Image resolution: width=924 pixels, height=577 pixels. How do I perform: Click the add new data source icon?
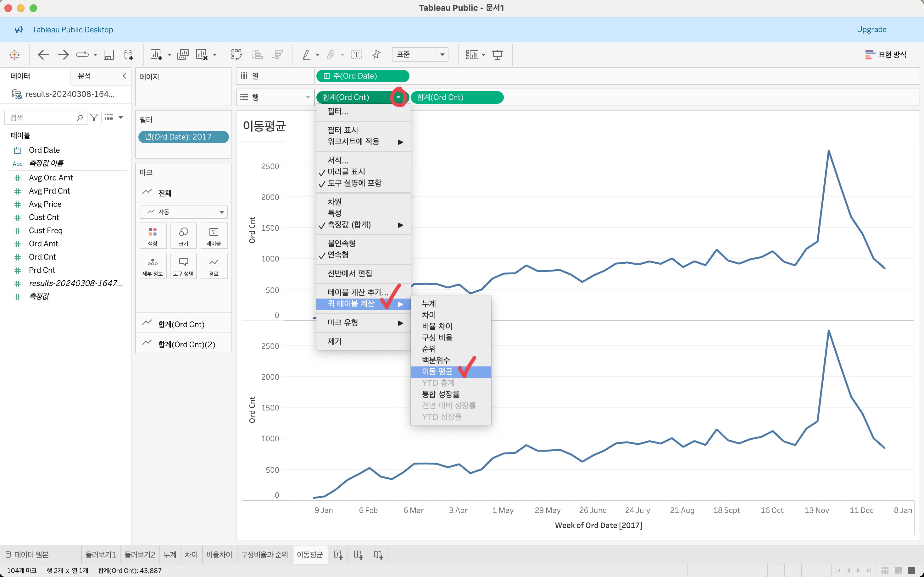pyautogui.click(x=129, y=55)
